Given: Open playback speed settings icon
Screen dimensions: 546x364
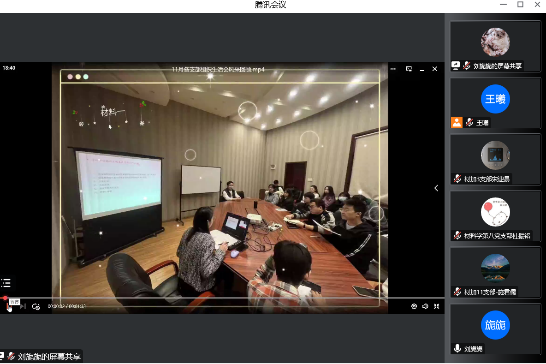Looking at the screenshot, I should 414,306.
